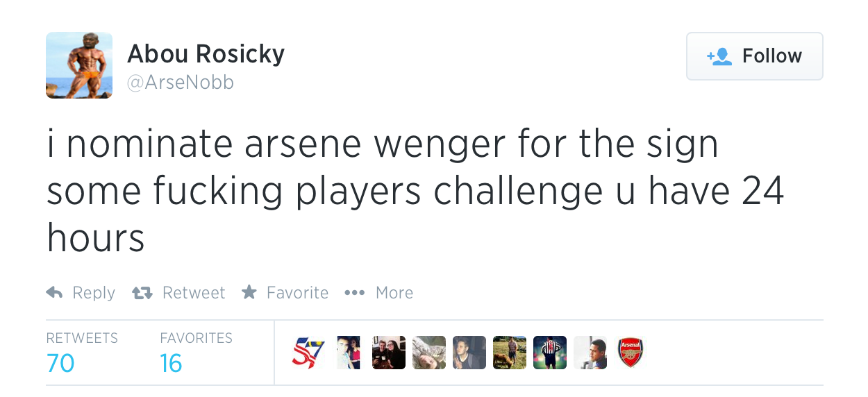Open avatar of two people holding drinks
868x397 pixels.
(389, 352)
